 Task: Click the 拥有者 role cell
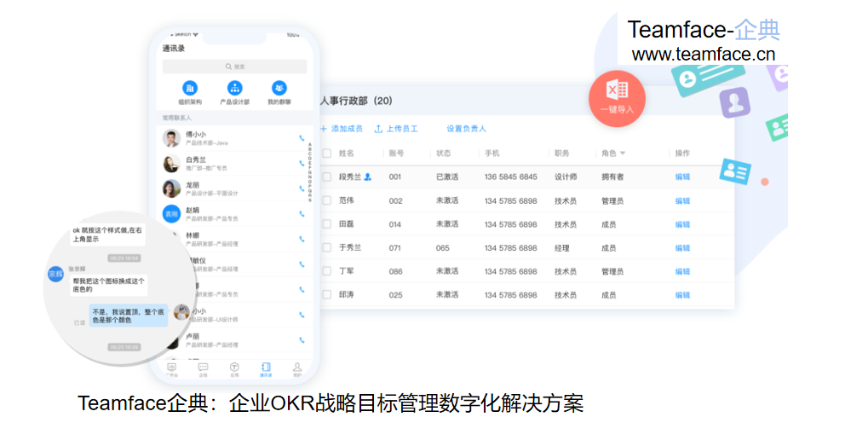[x=612, y=177]
